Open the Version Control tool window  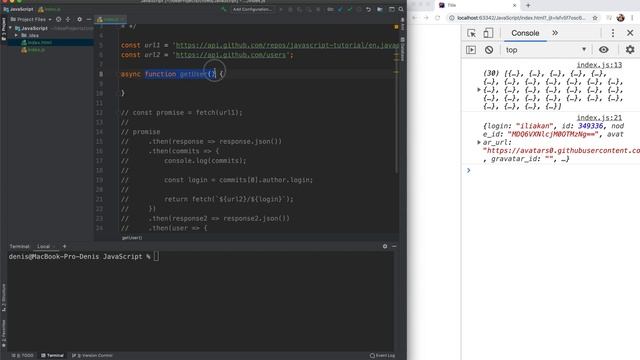(93, 356)
